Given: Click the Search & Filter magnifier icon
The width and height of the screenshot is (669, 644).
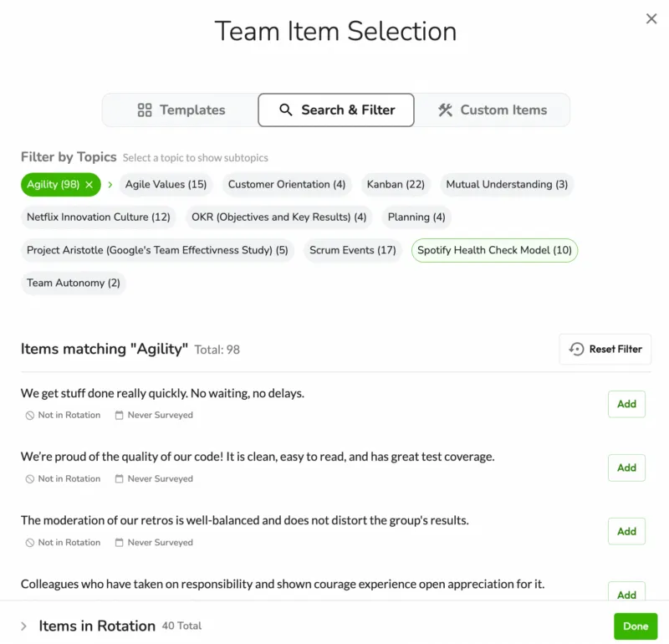Looking at the screenshot, I should [x=286, y=110].
